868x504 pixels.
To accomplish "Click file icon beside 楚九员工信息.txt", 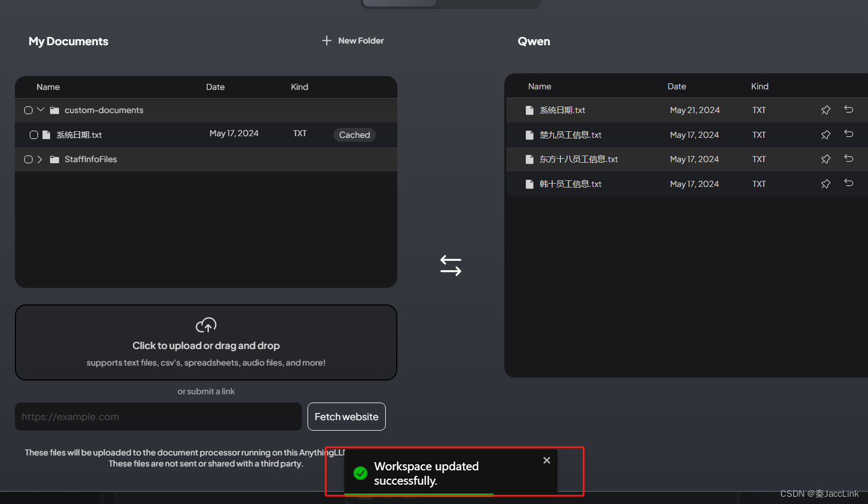I will pyautogui.click(x=530, y=135).
